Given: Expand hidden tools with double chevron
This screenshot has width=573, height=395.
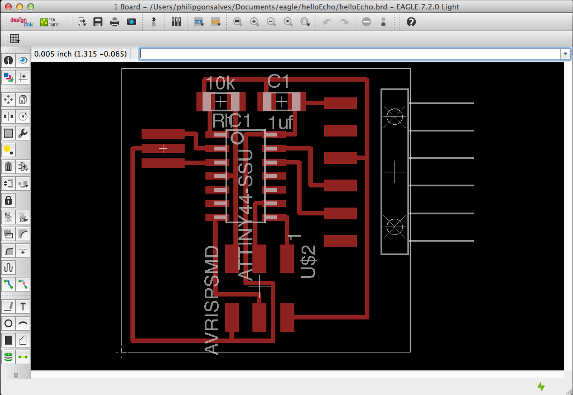Looking at the screenshot, I should pos(16,375).
